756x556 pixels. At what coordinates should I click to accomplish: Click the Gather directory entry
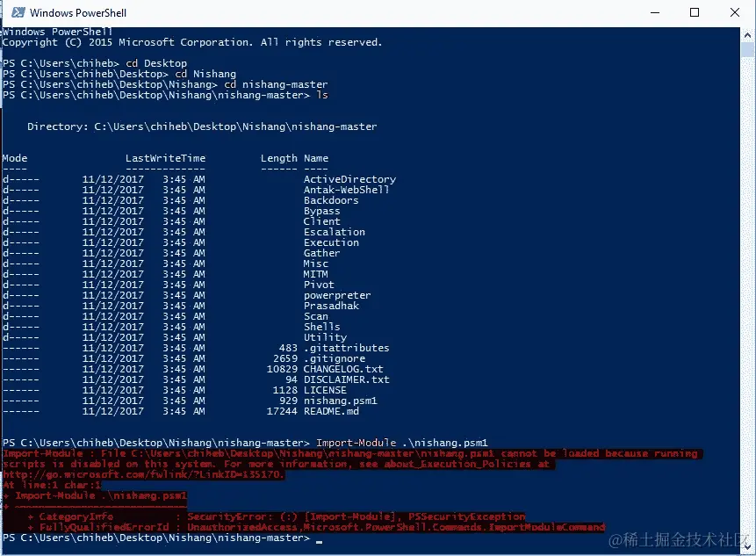pos(321,253)
